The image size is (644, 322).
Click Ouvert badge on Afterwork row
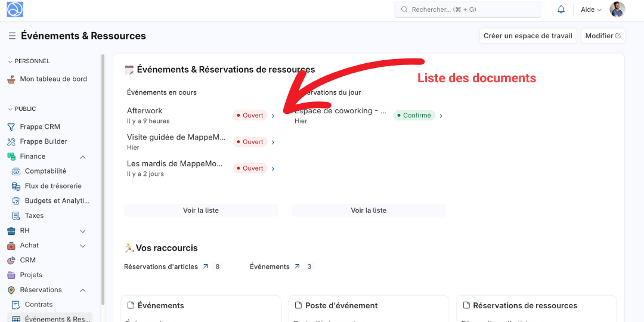pyautogui.click(x=250, y=116)
